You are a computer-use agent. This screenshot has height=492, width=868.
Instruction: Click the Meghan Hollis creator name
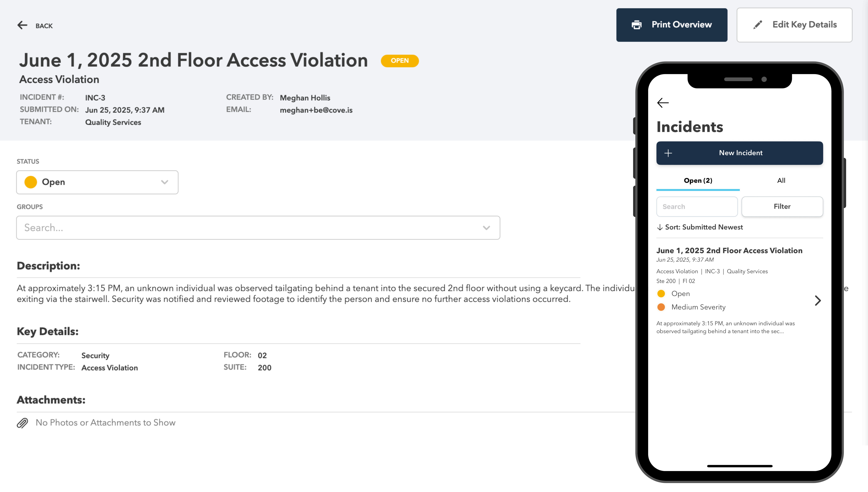[x=305, y=98]
